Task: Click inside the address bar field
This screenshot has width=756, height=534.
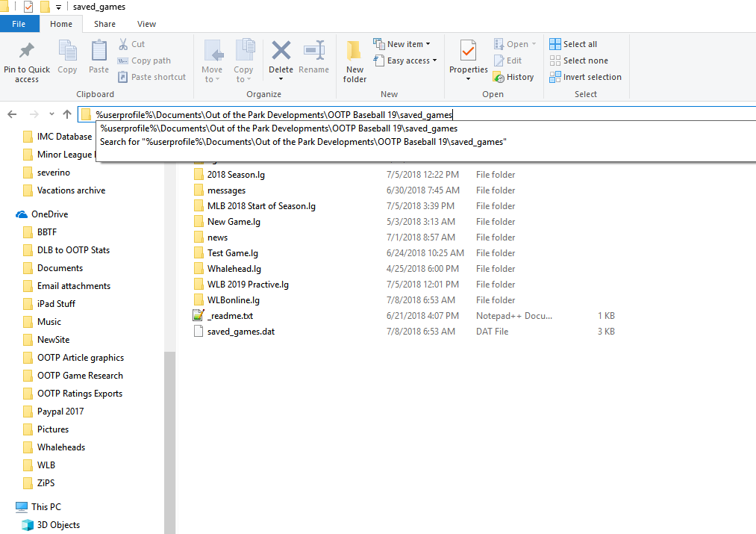Action: [x=416, y=114]
